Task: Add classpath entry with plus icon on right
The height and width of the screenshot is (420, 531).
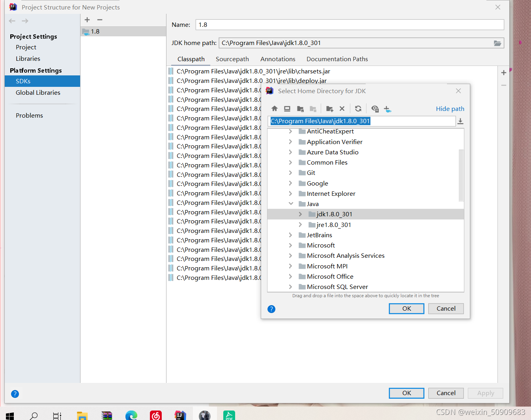Action: tap(504, 73)
